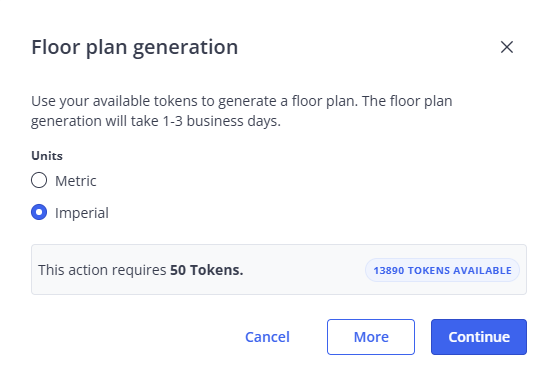557x385 pixels.
Task: Click the bold 50 Tokens text
Action: pos(206,270)
